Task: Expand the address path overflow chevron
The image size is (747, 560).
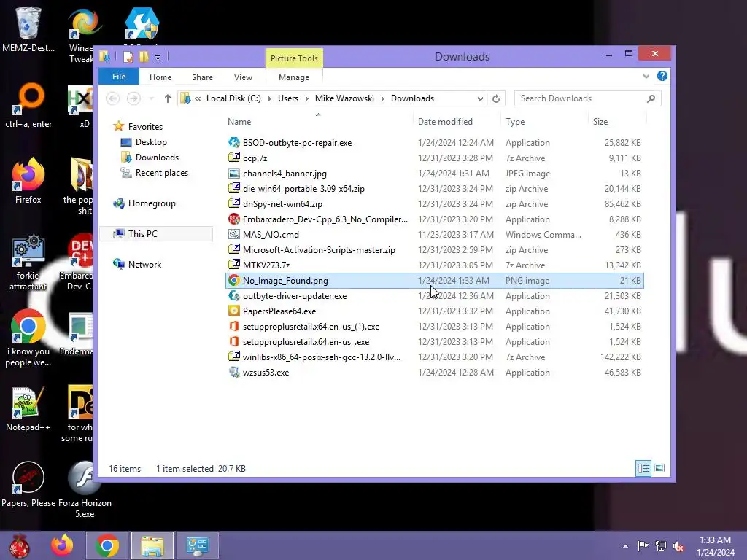Action: click(x=198, y=98)
